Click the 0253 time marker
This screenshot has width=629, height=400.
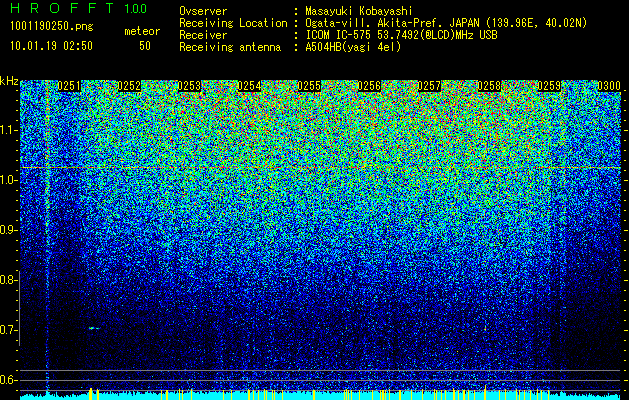pyautogui.click(x=189, y=86)
